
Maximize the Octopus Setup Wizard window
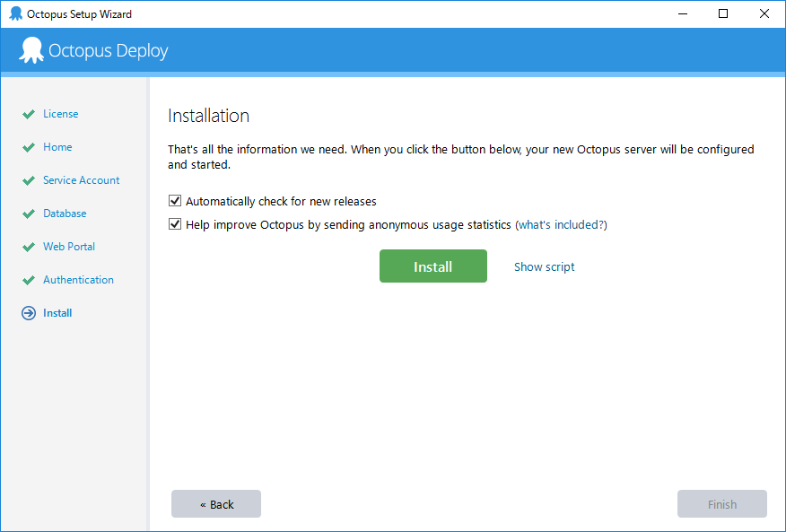tap(723, 13)
